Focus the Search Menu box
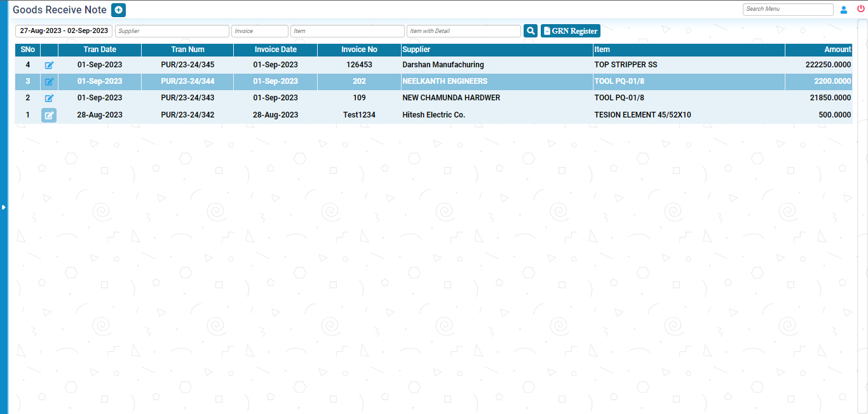Image resolution: width=868 pixels, height=414 pixels. (787, 10)
